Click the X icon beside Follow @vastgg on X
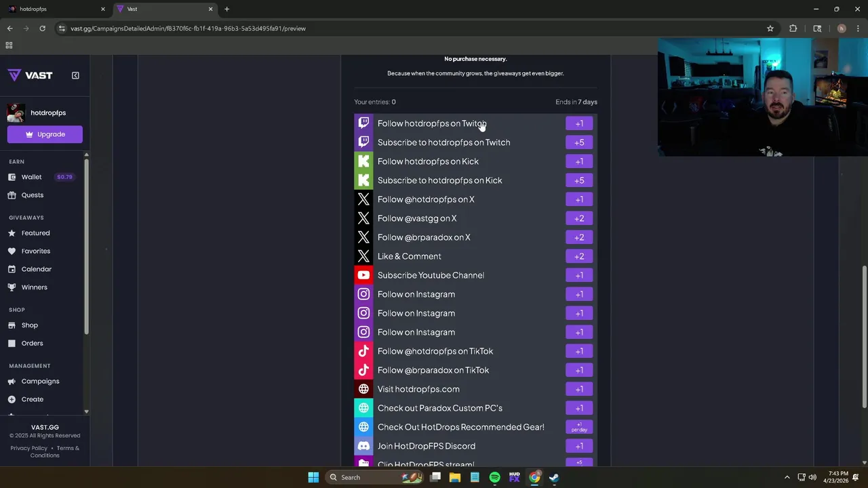Screen dimensions: 868x488 click(x=363, y=218)
